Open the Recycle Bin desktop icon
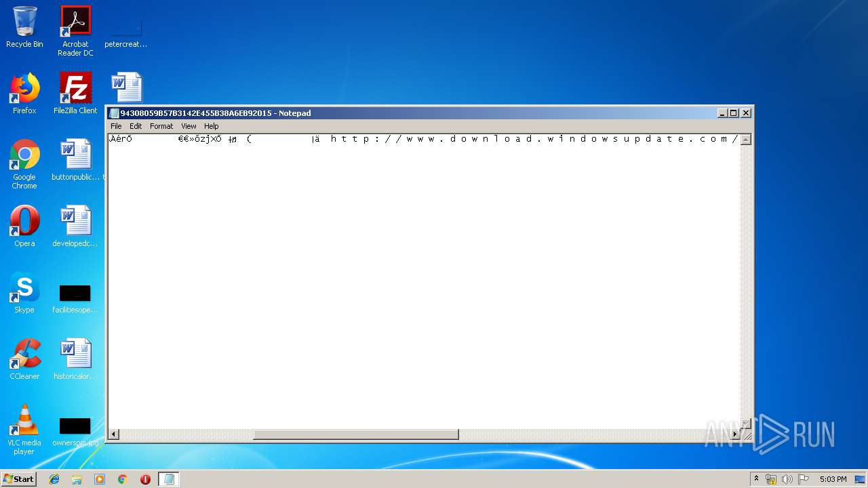 (24, 27)
